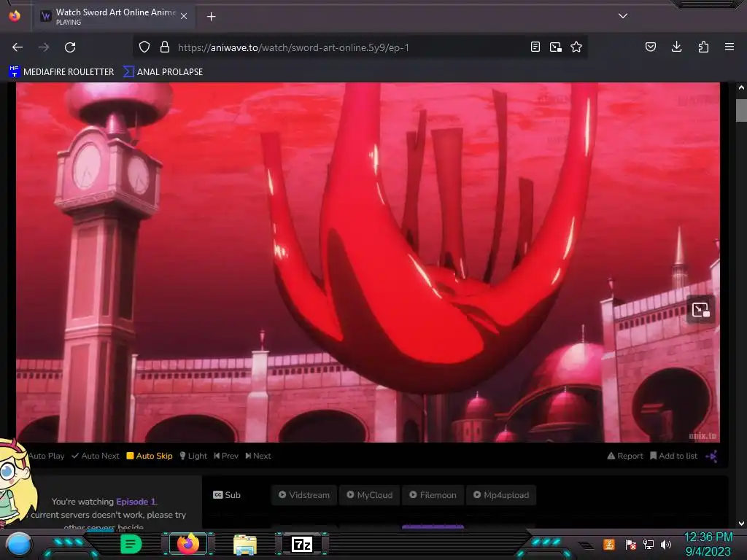This screenshot has height=560, width=747.
Task: Add this anime to list
Action: point(673,456)
